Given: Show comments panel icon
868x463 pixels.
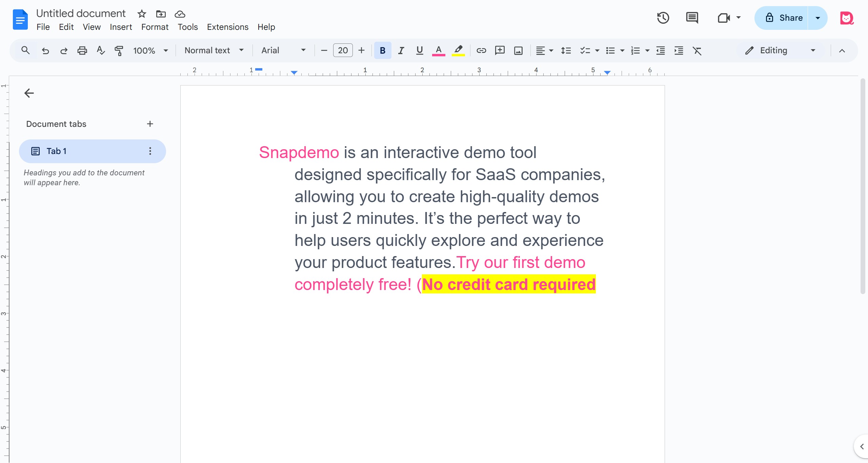Looking at the screenshot, I should (692, 18).
